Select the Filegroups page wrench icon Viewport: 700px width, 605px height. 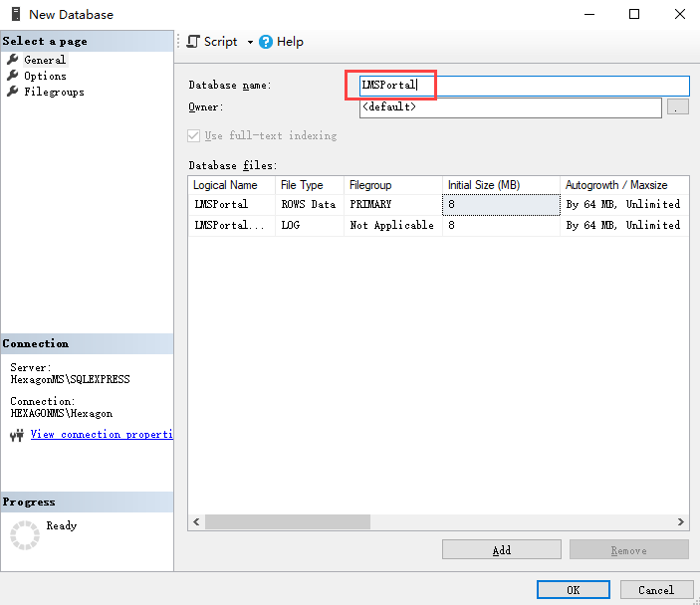pos(13,92)
